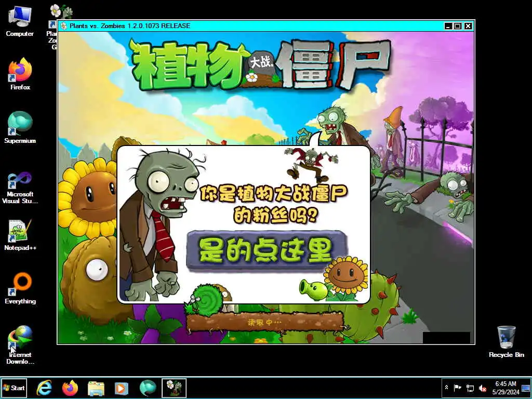Close the Plants vs. Zombies window

coord(468,26)
